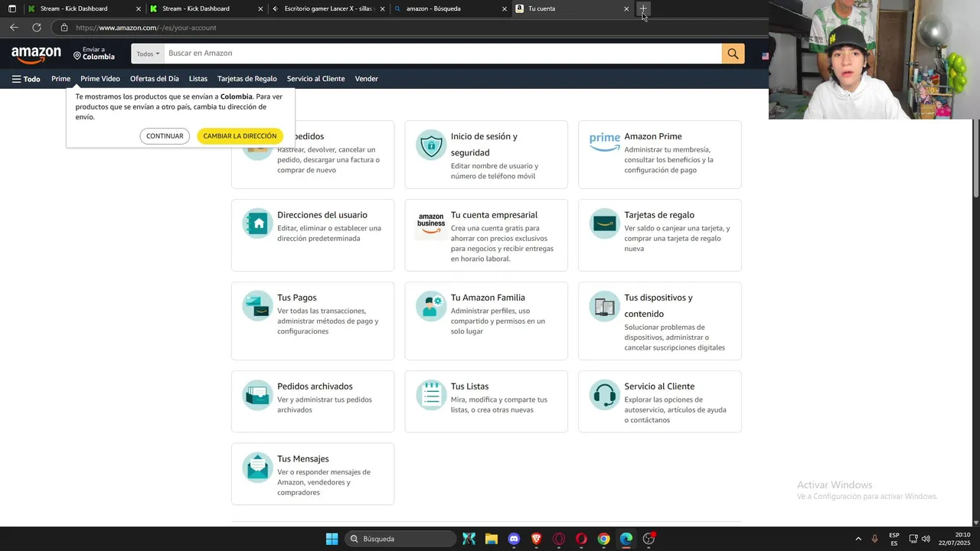Image resolution: width=980 pixels, height=551 pixels.
Task: Open Tu Amazon Familia card title
Action: (488, 298)
